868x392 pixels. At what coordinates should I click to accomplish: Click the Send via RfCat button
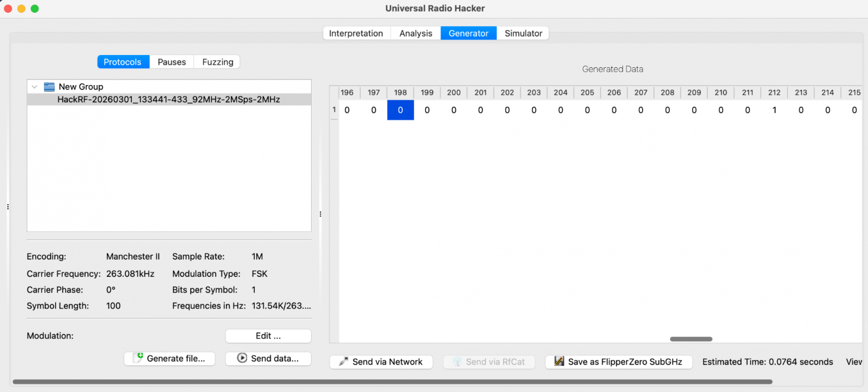(489, 362)
